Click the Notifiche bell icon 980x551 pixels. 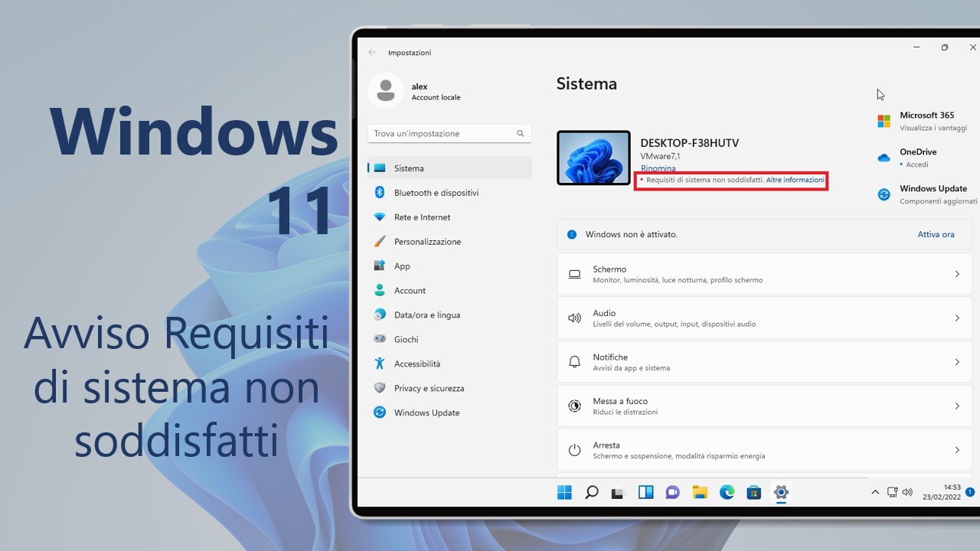click(574, 362)
